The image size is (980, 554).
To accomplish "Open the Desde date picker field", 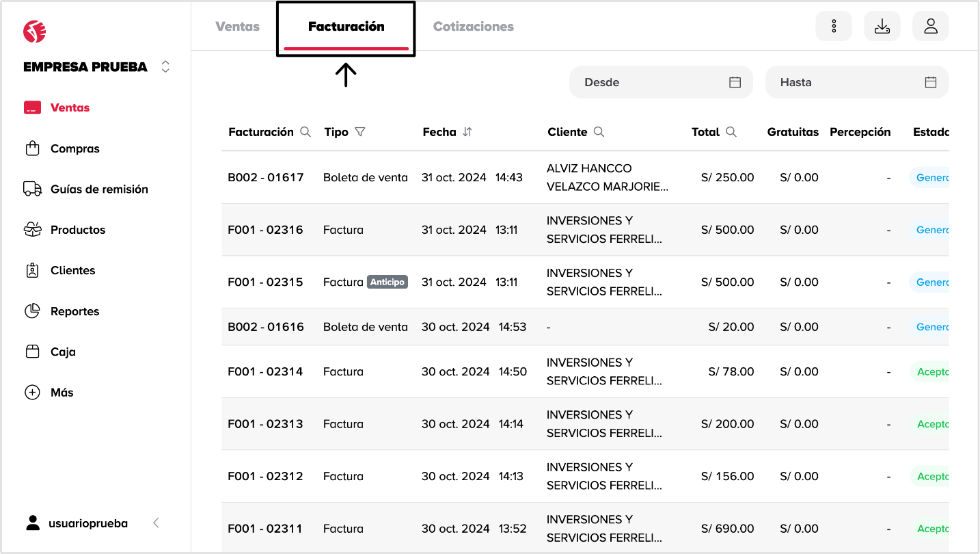I will pos(660,82).
